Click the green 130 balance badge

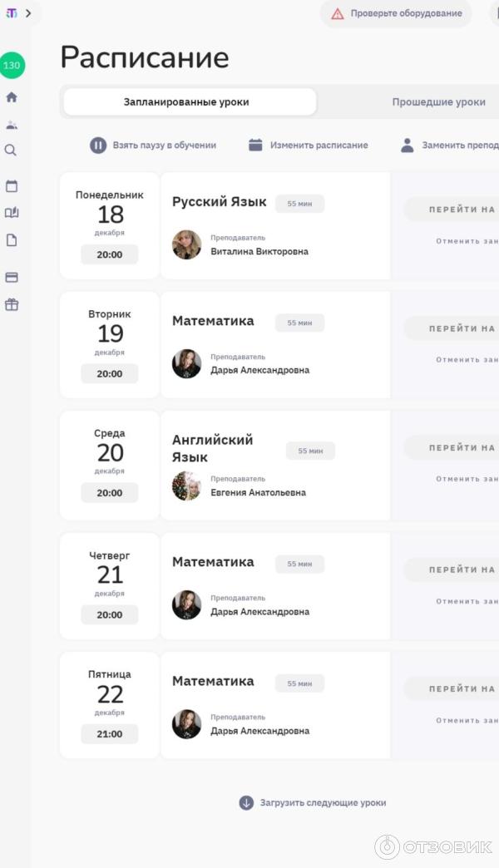(x=12, y=65)
